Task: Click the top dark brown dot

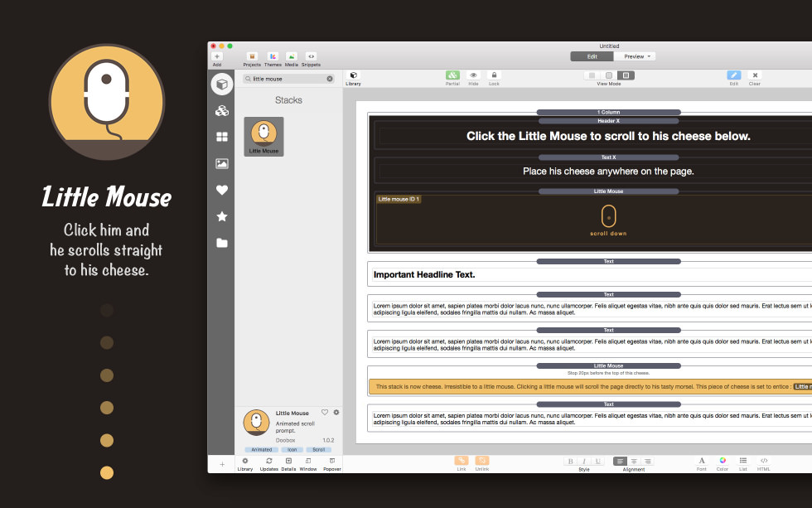Action: pyautogui.click(x=107, y=310)
